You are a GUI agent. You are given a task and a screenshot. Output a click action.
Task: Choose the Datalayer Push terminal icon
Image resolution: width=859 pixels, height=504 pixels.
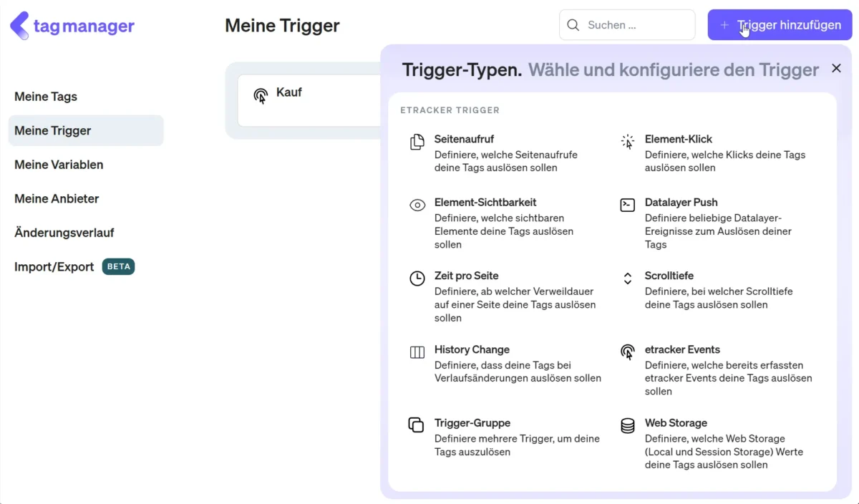coord(627,205)
